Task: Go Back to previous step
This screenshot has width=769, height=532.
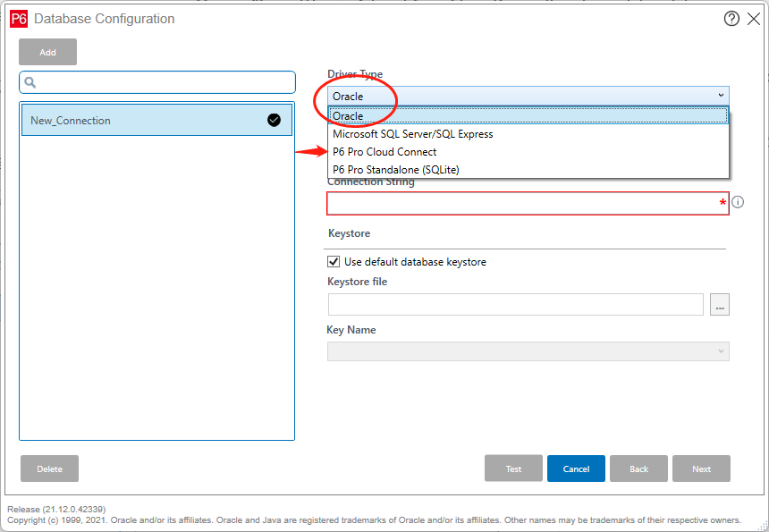Action: [x=638, y=469]
